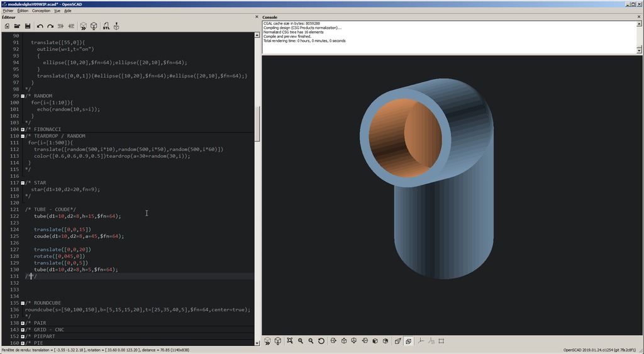
Task: Export the model as STL
Action: tap(106, 26)
